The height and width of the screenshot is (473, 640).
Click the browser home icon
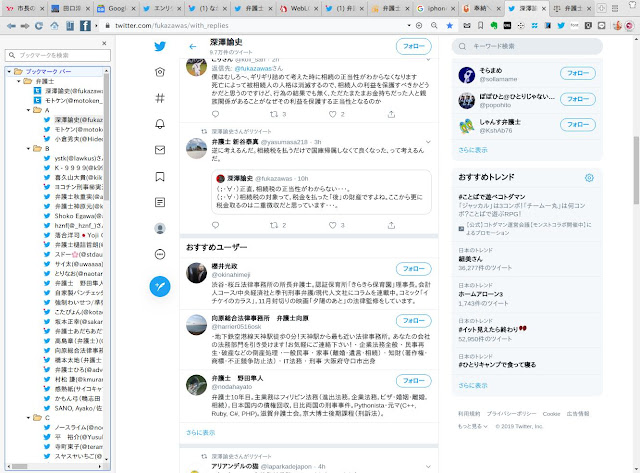(54, 26)
